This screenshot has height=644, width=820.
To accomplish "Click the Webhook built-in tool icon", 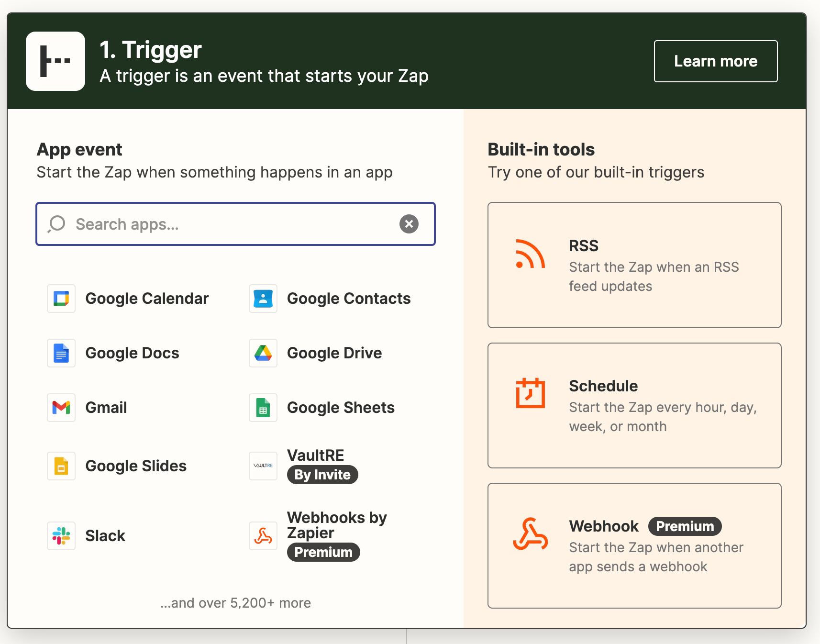I will point(530,534).
